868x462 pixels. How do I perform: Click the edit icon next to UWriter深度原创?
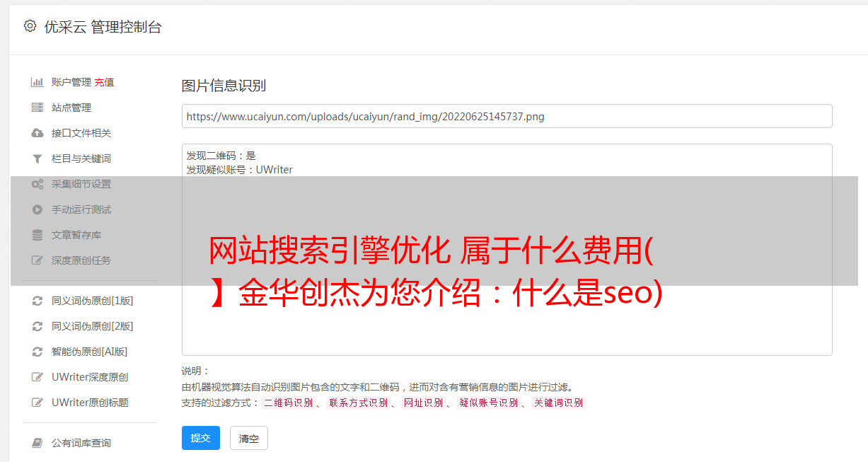(37, 377)
